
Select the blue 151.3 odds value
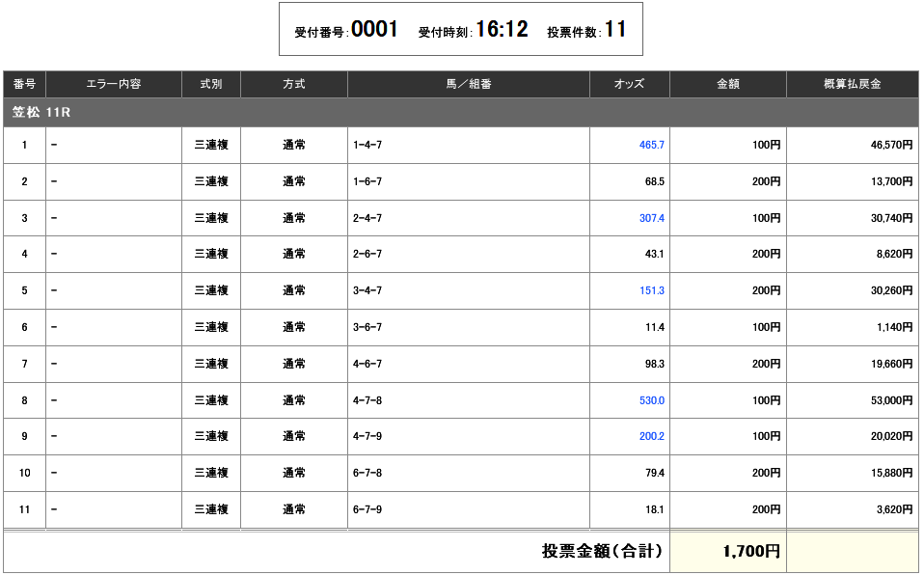[x=651, y=290]
